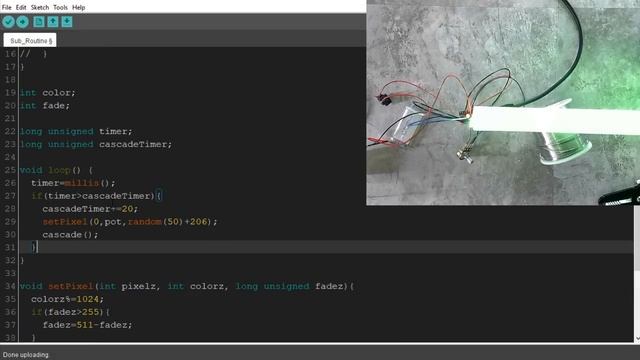Open the Tools menu
Image resolution: width=640 pixels, height=360 pixels.
pyautogui.click(x=60, y=7)
